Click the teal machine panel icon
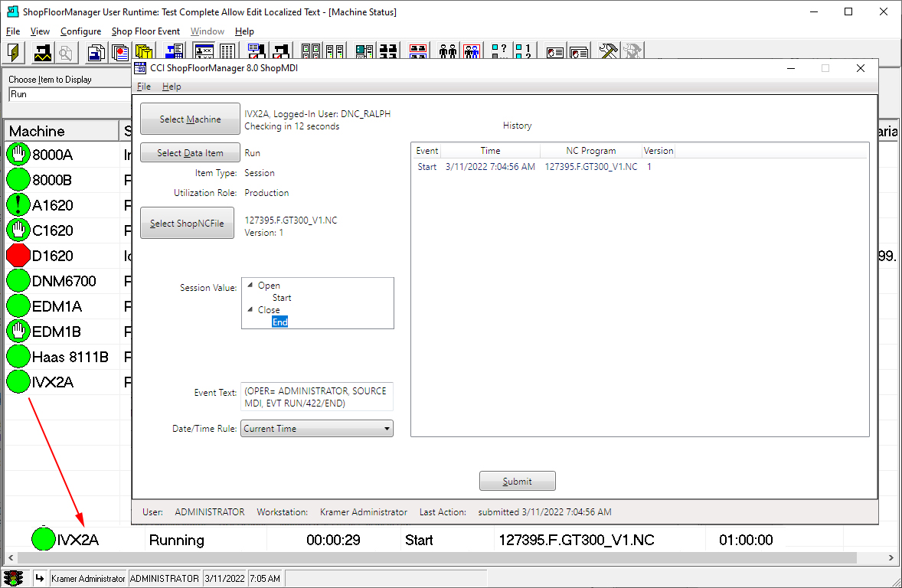 [364, 51]
